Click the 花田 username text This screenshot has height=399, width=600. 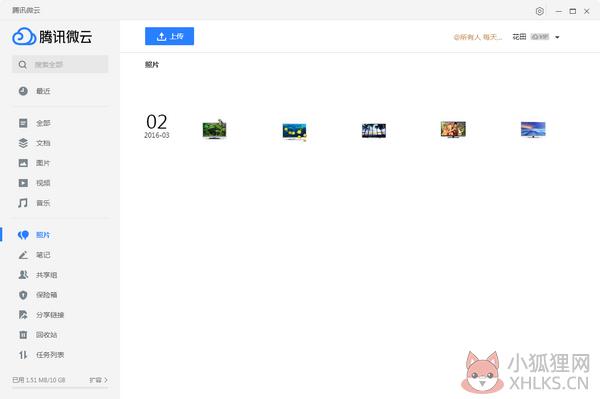[519, 37]
